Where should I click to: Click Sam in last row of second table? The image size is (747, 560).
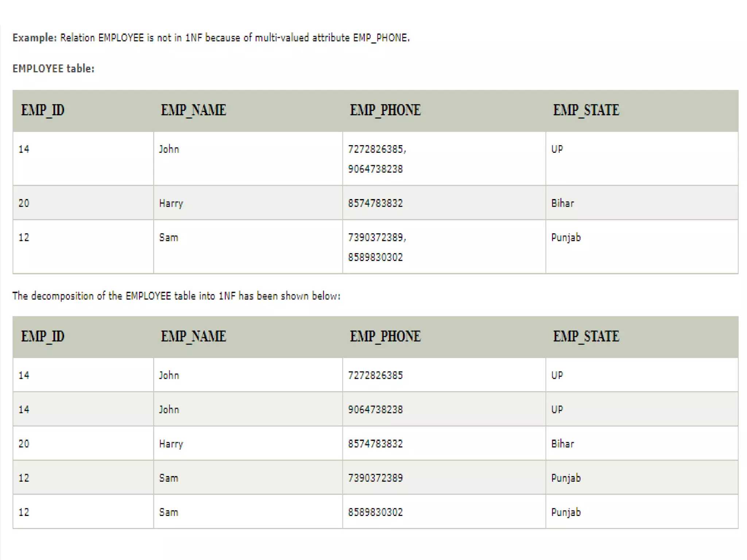[169, 512]
